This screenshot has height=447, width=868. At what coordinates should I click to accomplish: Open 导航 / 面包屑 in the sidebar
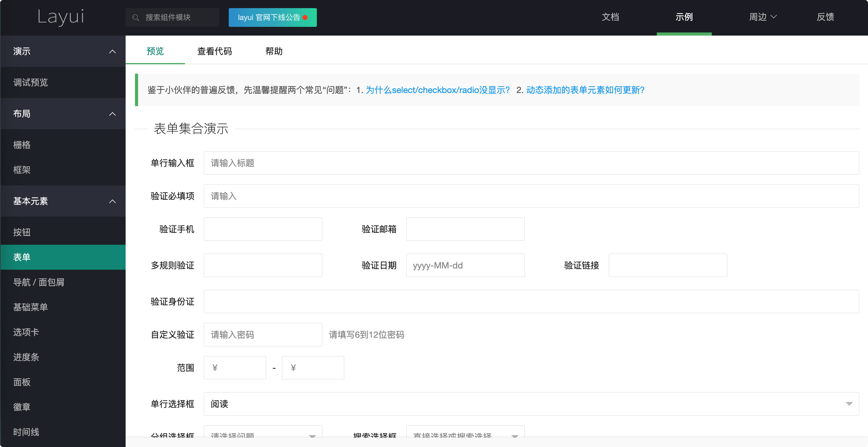coord(63,282)
